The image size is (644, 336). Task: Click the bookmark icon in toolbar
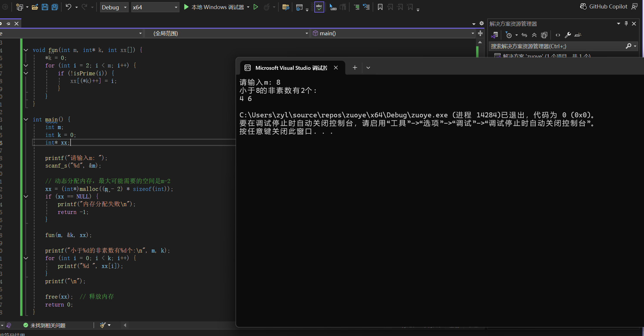click(380, 7)
